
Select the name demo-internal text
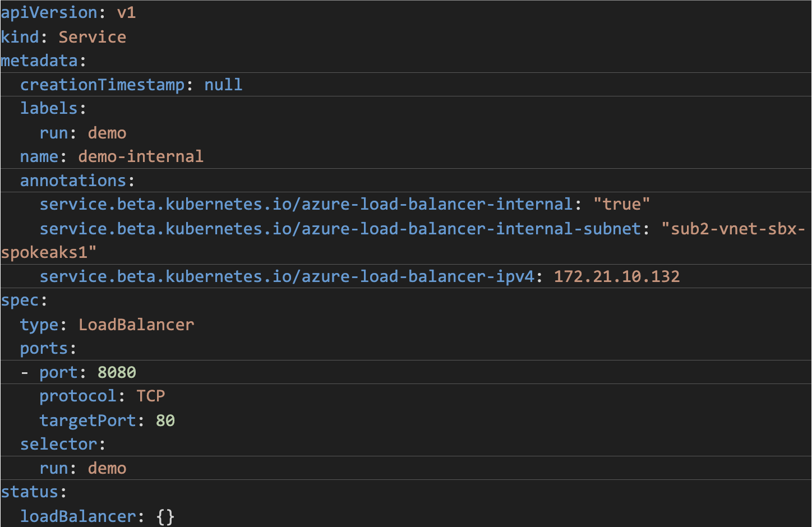140,156
